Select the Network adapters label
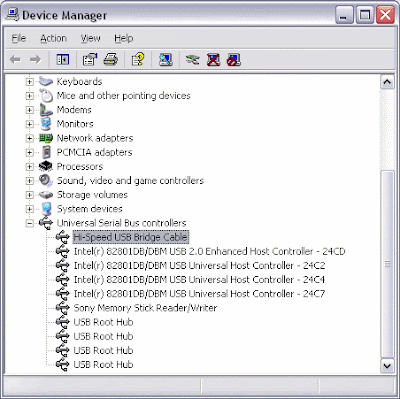Viewport: 400px width, 399px height. pyautogui.click(x=95, y=138)
